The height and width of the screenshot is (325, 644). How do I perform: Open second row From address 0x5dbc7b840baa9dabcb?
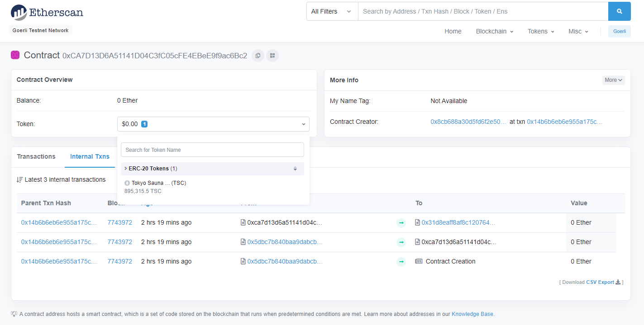tap(285, 242)
